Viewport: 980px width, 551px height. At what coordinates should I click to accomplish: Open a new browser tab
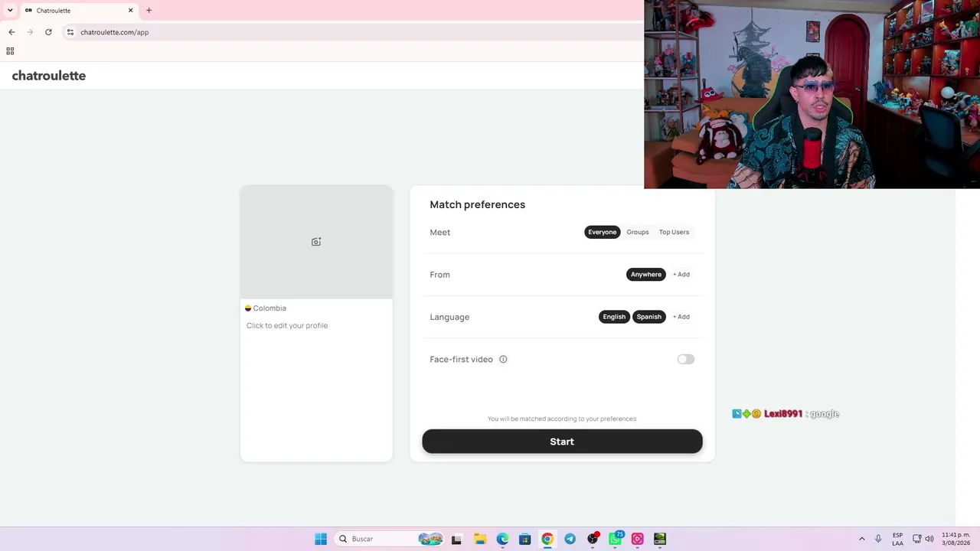149,10
